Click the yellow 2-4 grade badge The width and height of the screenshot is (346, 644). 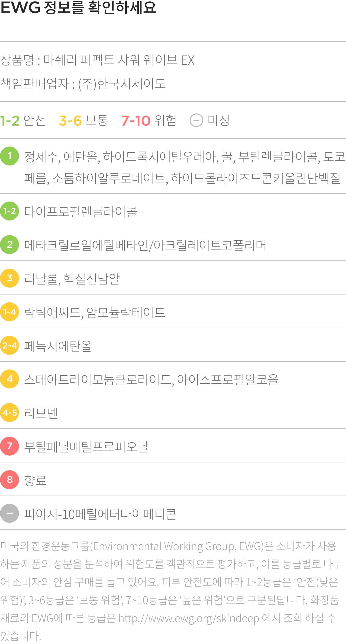point(10,345)
